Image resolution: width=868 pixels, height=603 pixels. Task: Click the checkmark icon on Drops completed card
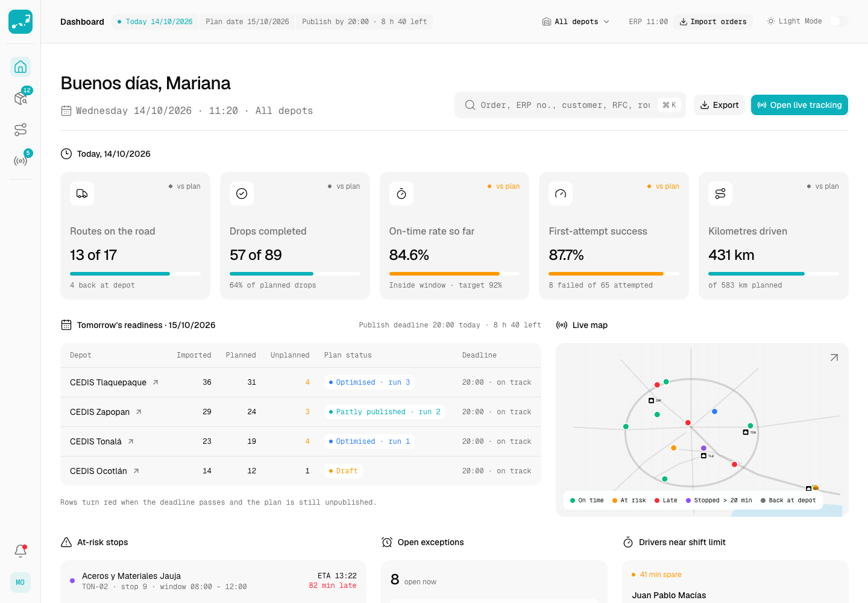point(242,194)
